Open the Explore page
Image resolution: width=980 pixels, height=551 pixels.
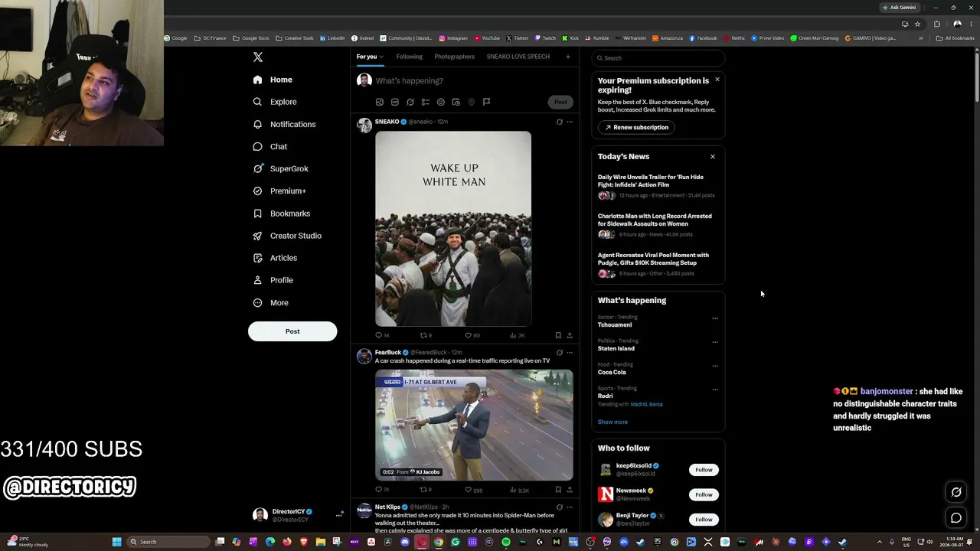pyautogui.click(x=274, y=102)
